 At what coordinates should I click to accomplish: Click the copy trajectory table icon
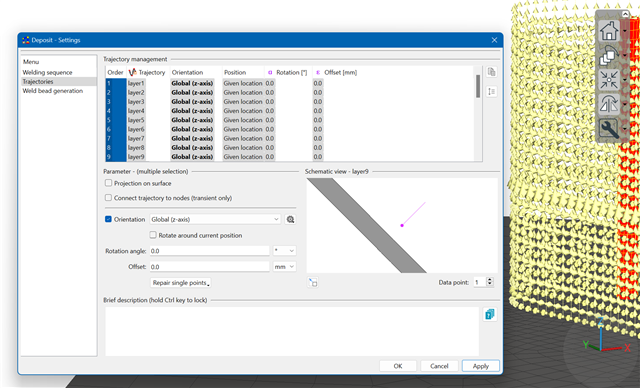pos(492,72)
